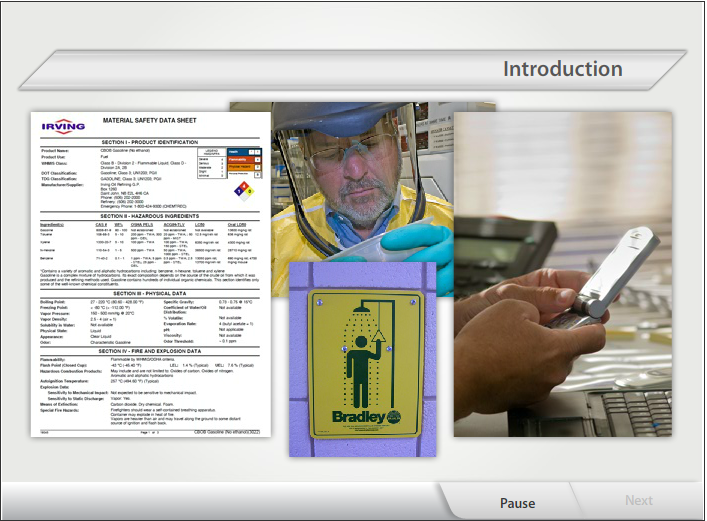Click the NFPA hazard diamond icon
This screenshot has height=521, width=707.
click(x=239, y=190)
